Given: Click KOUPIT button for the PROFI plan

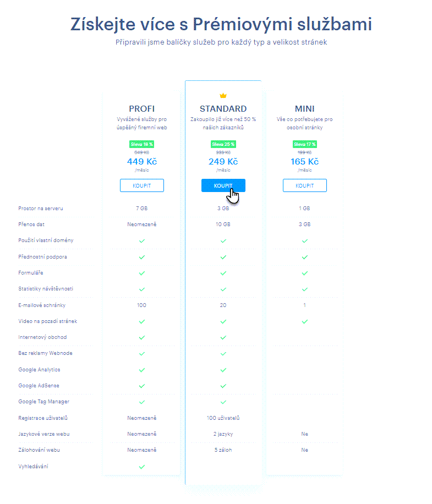Looking at the screenshot, I should [141, 185].
